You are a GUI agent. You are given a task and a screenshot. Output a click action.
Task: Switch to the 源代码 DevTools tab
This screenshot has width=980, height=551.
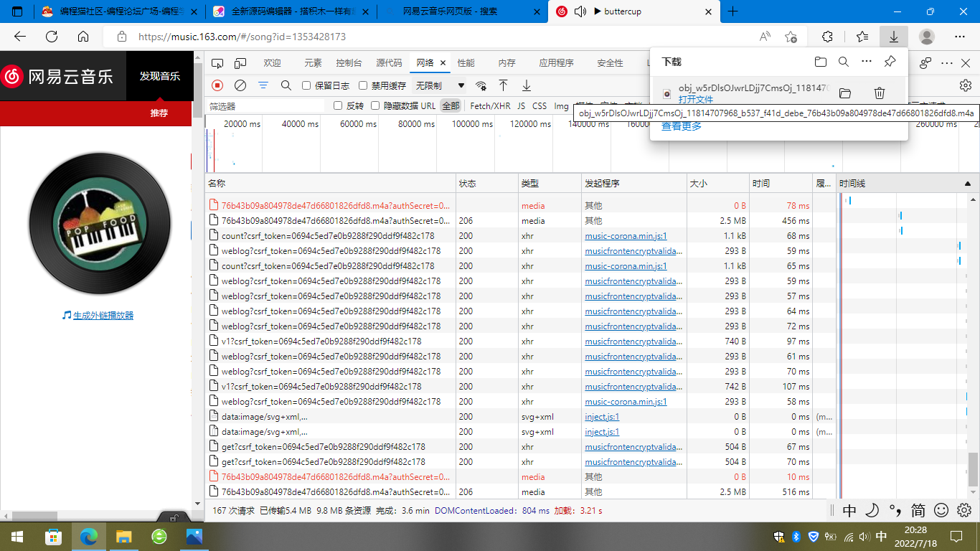click(x=389, y=63)
